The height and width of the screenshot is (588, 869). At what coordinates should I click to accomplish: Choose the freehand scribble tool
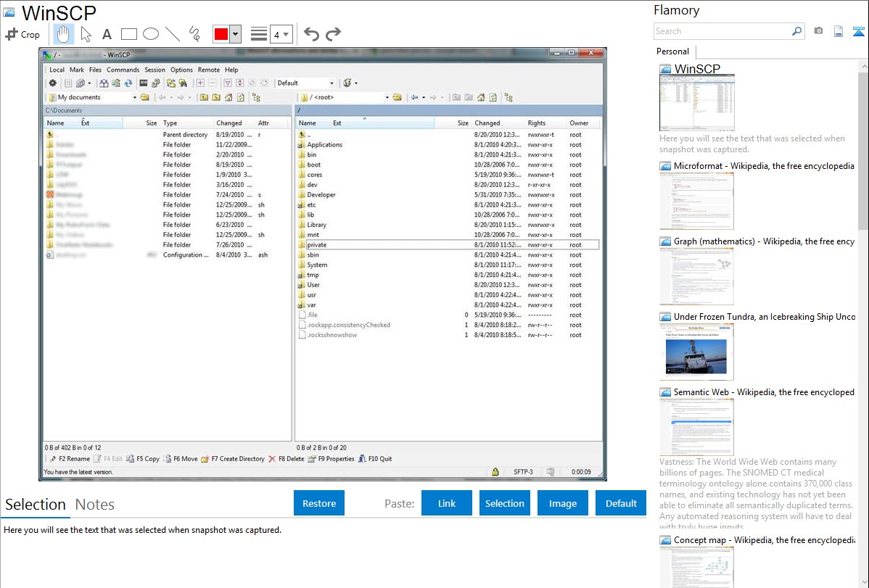pyautogui.click(x=194, y=34)
